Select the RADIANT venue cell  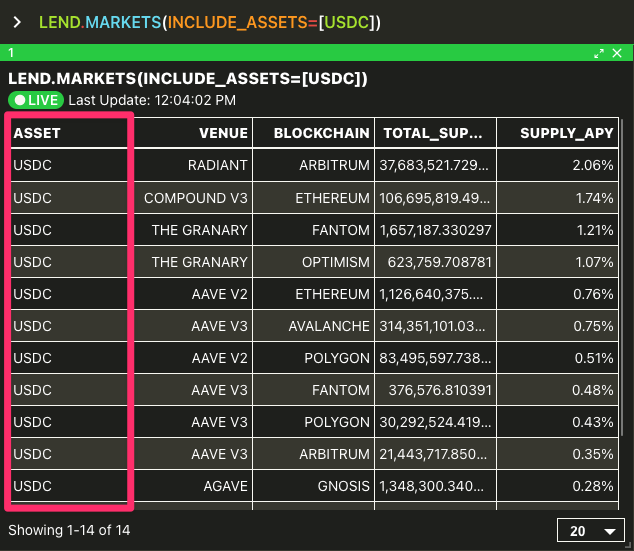193,165
